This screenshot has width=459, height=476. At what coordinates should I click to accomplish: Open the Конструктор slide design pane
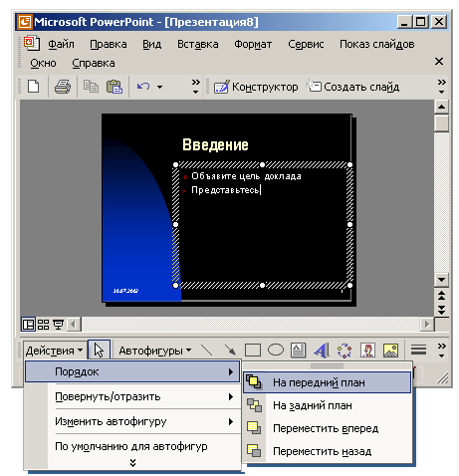(x=256, y=87)
